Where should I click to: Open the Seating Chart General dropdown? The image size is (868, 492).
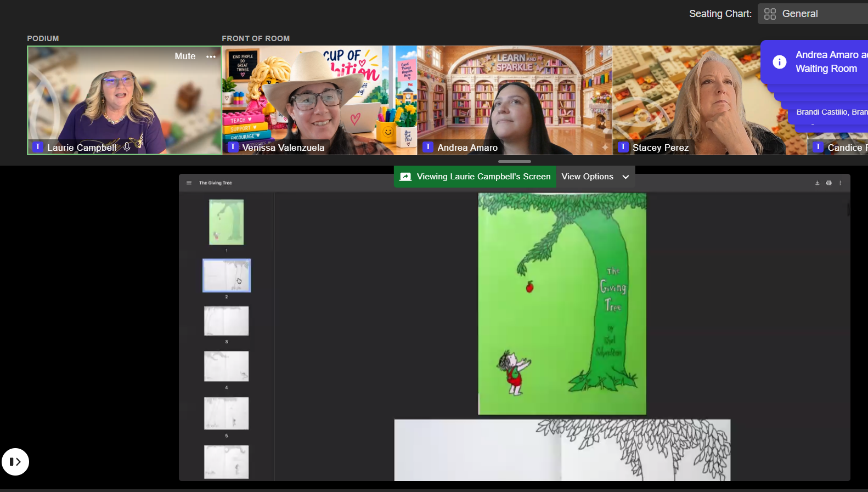(813, 14)
